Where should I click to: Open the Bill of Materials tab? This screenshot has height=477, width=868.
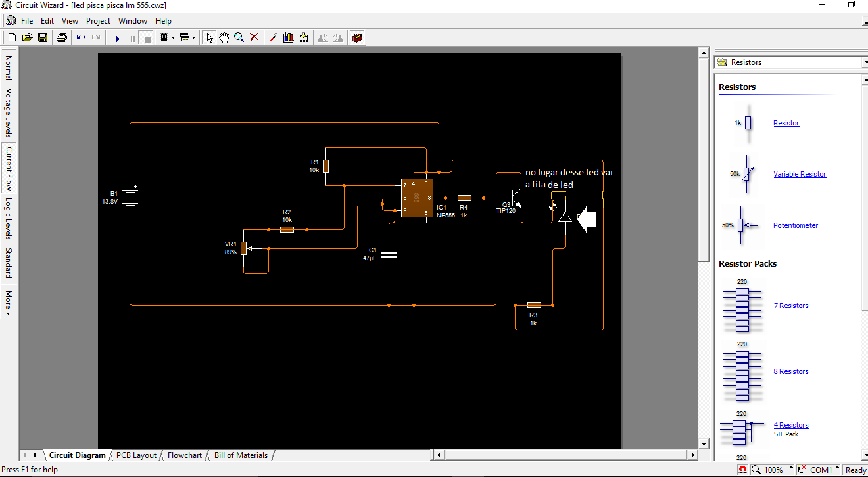[241, 455]
